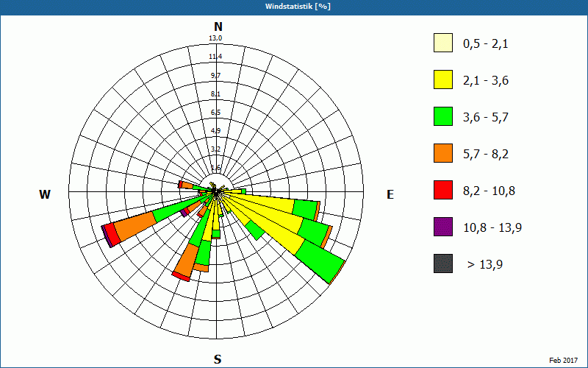Click the 3,2 axis value

(215, 149)
